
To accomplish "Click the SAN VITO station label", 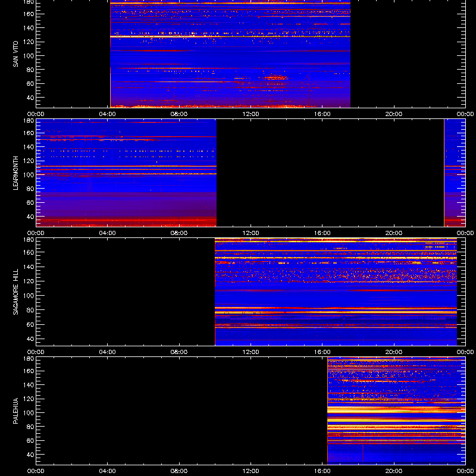I will click(16, 54).
